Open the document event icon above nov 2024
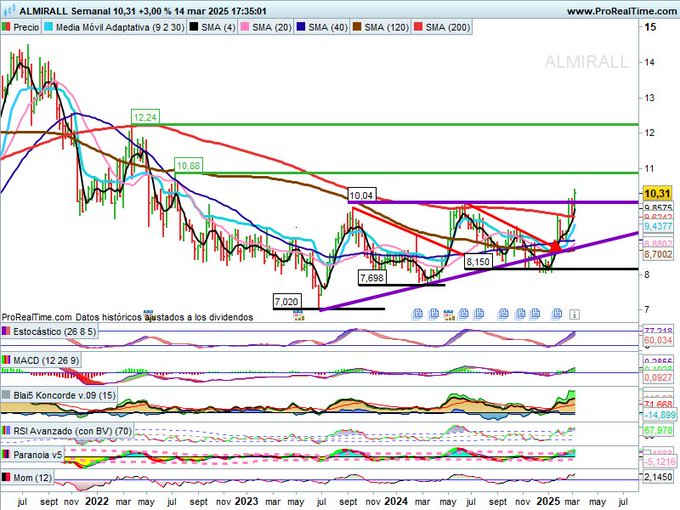The height and width of the screenshot is (510, 680). click(520, 313)
